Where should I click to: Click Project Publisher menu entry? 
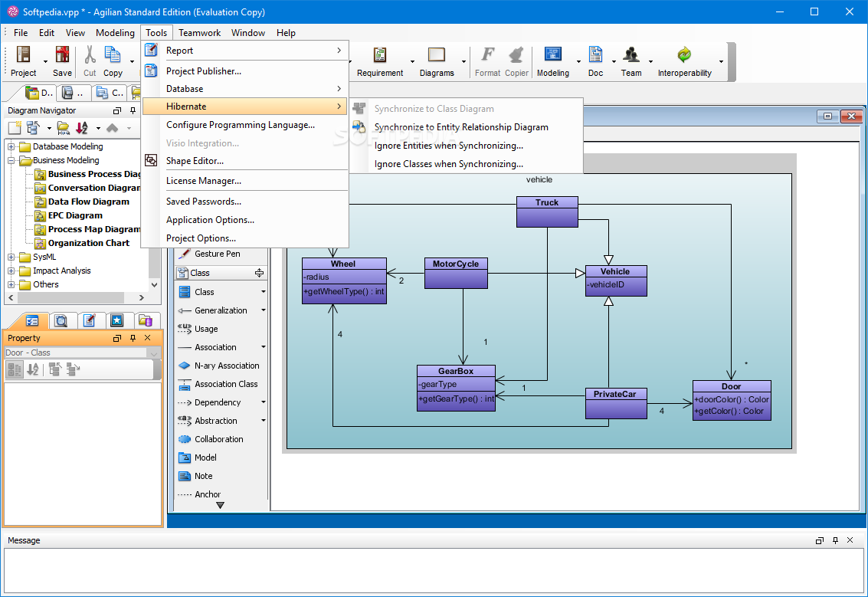(245, 71)
